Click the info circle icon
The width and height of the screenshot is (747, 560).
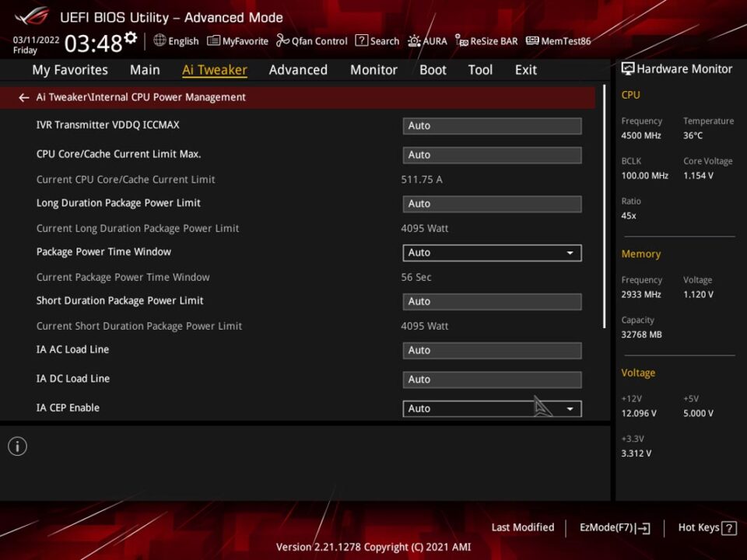coord(18,446)
